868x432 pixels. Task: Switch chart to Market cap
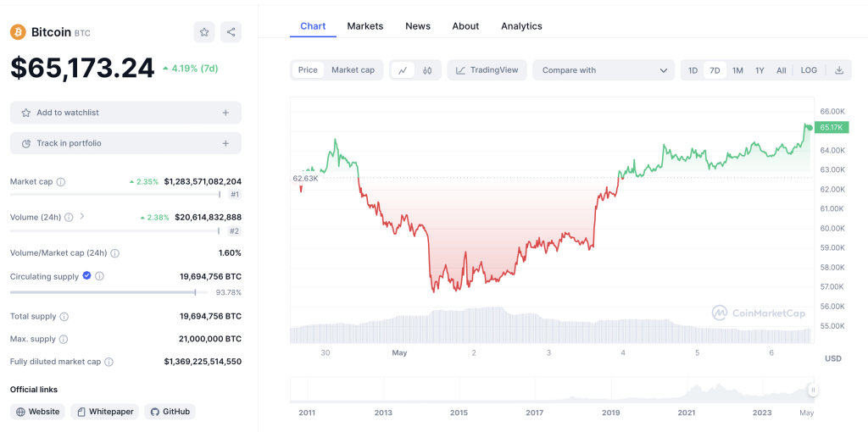[353, 70]
